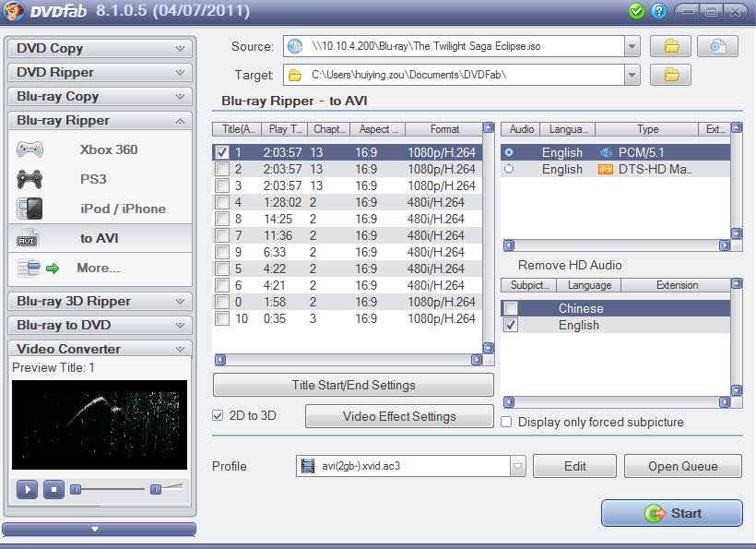Screen dimensions: 756x549
Task: Click the Remove HD Audio label
Action: 570,266
